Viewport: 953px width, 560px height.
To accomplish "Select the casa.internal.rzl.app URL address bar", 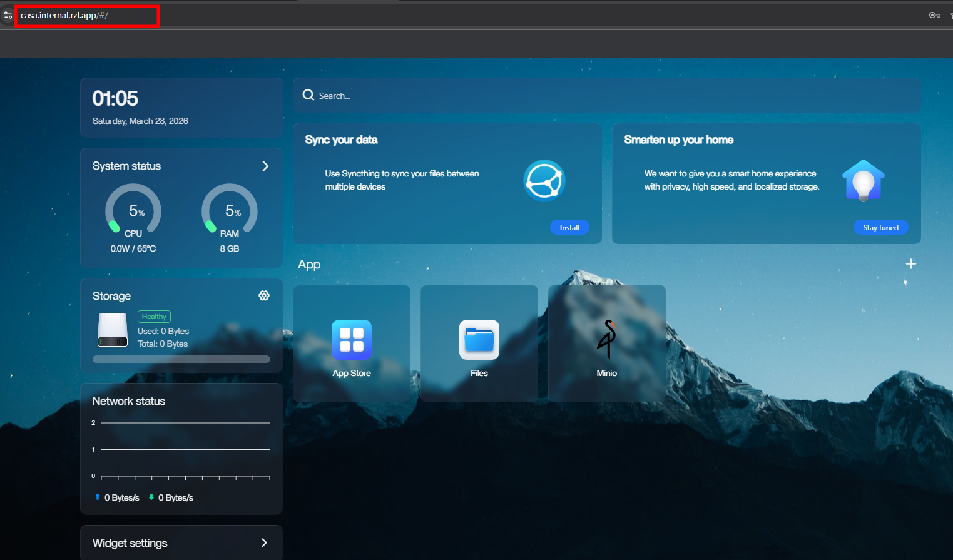I will (88, 16).
